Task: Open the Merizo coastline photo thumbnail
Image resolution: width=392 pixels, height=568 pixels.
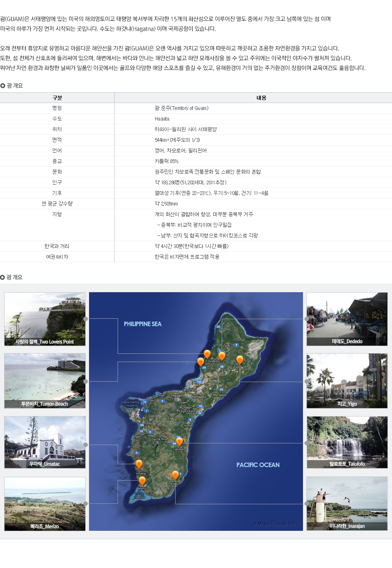Action: [x=45, y=504]
